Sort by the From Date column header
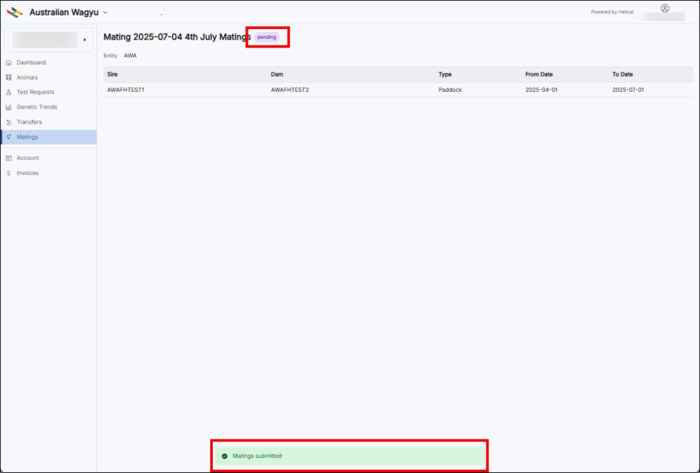The image size is (700, 473). [x=540, y=74]
